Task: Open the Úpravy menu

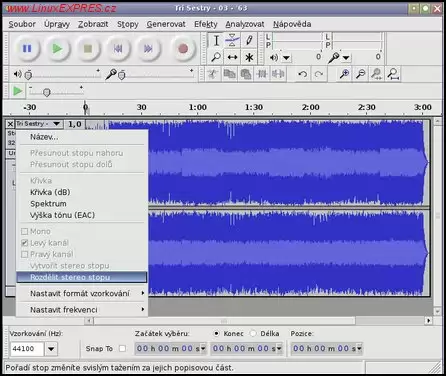Action: pos(57,24)
